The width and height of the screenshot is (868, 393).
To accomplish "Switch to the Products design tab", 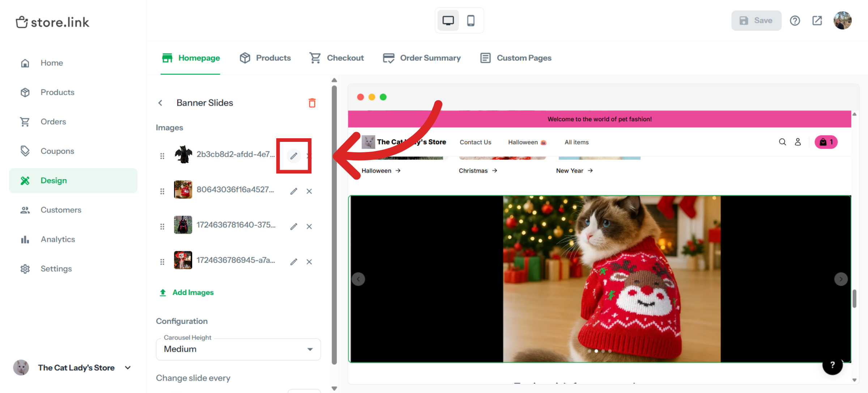I will tap(265, 58).
